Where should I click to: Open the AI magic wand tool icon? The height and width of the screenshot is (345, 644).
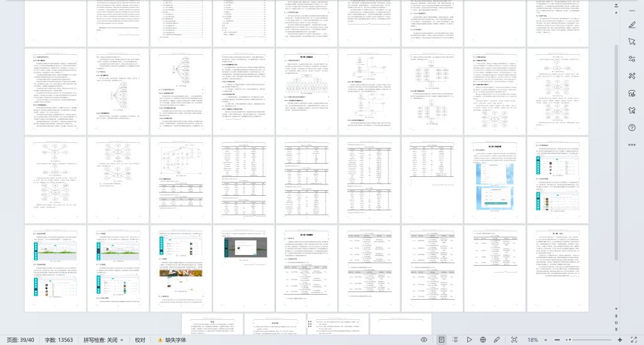tap(631, 76)
